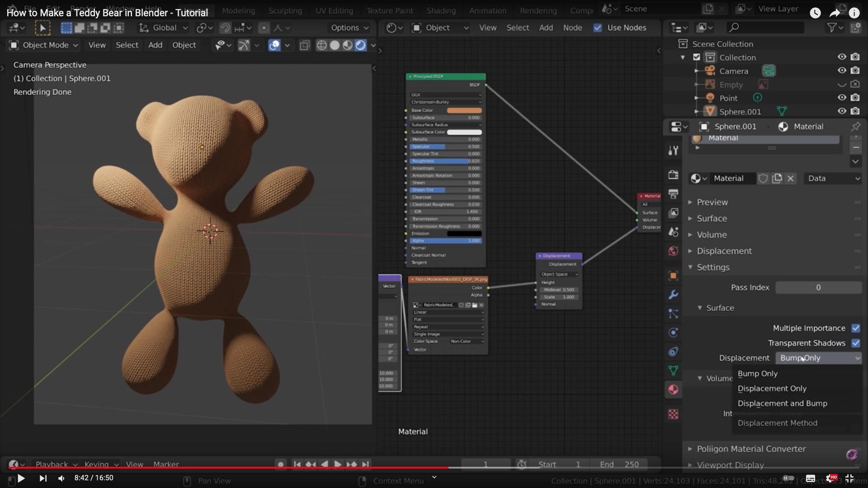
Task: Click the pin icon in properties header
Action: tap(855, 127)
